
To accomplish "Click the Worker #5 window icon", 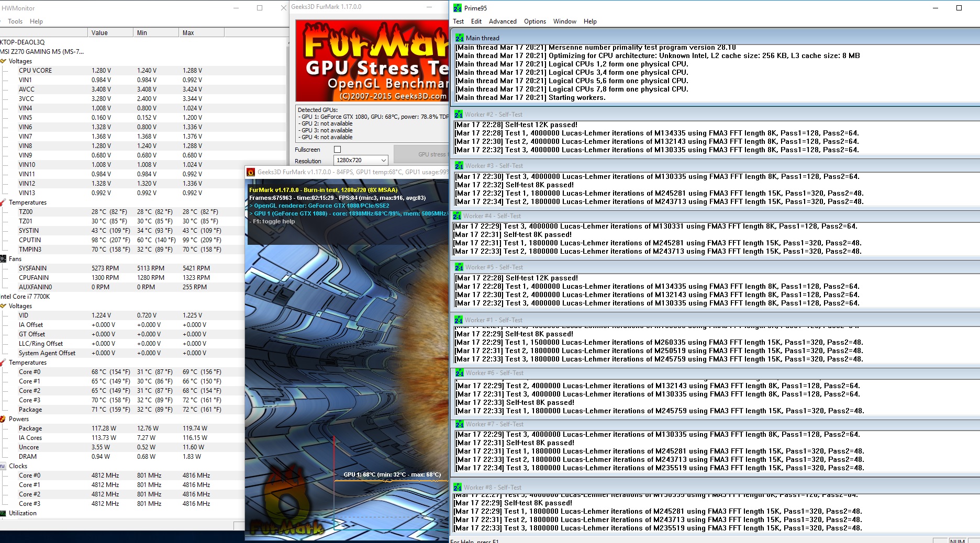I will point(459,267).
